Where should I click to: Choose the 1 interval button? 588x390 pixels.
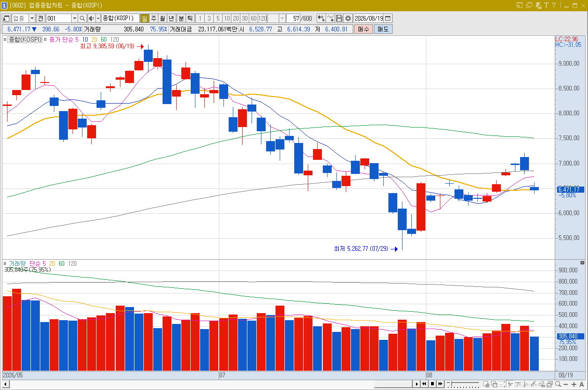(200, 18)
